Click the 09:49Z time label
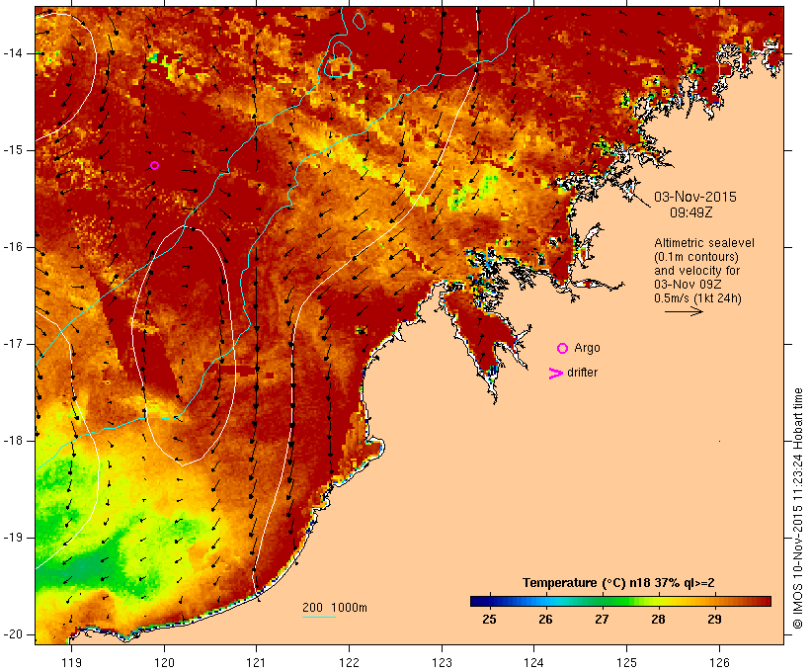The width and height of the screenshot is (810, 672). pos(691,212)
